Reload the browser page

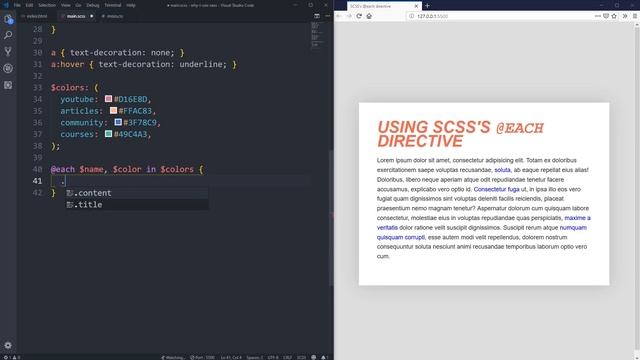pyautogui.click(x=359, y=16)
